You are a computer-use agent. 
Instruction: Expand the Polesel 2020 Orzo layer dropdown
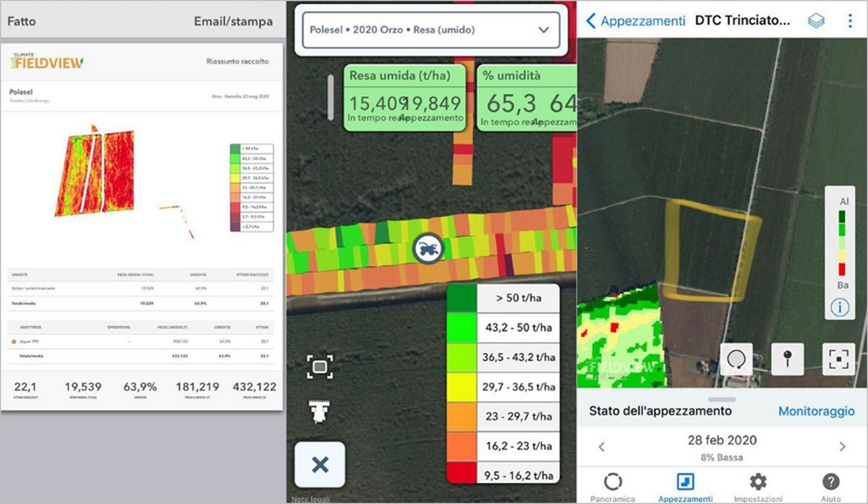click(x=431, y=30)
